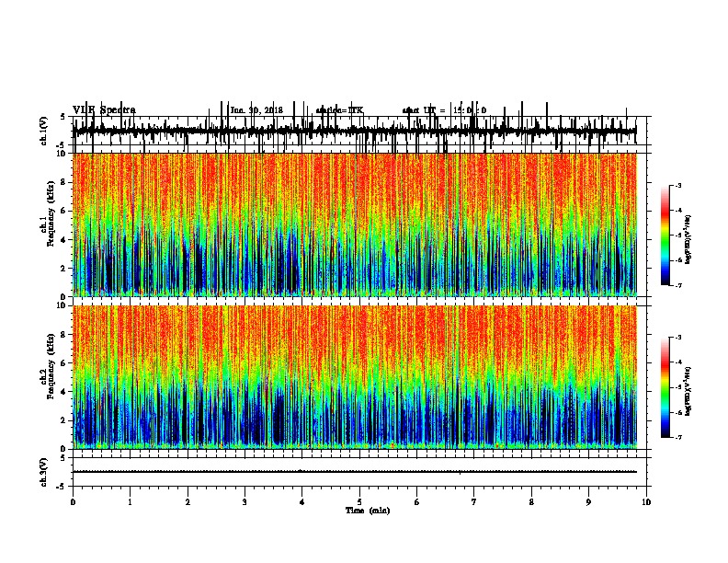
Task: Click the "4" tick on ch.1 frequency axis
Action: [64, 240]
